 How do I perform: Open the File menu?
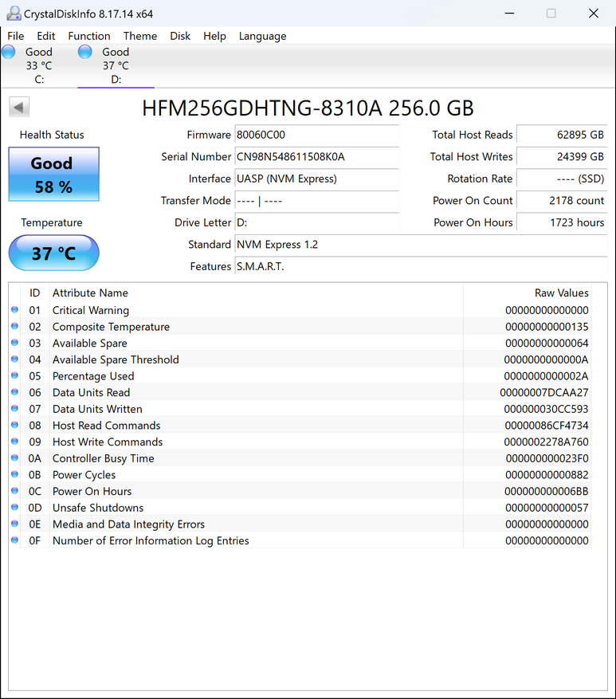pos(16,36)
